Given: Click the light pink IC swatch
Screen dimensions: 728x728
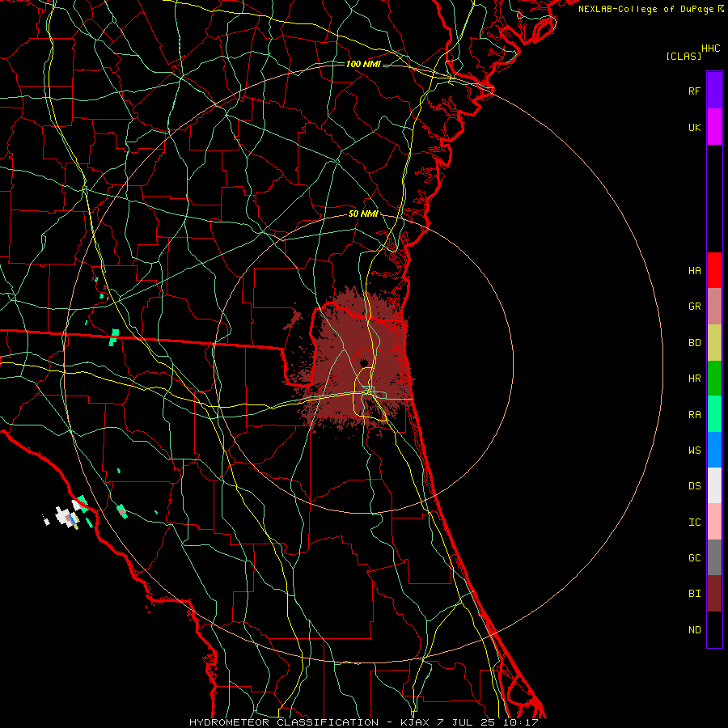Looking at the screenshot, I should [714, 522].
